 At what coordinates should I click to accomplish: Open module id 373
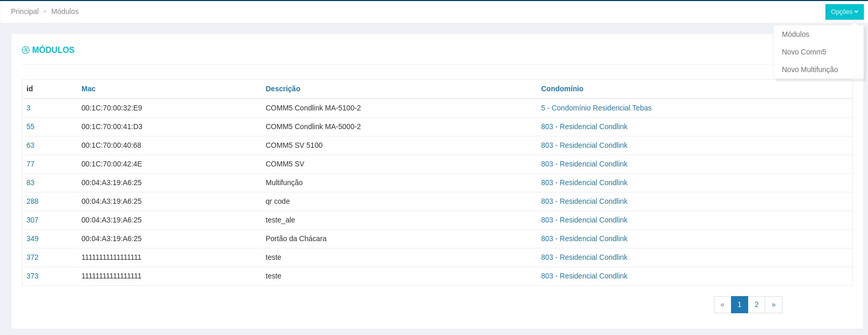[32, 276]
